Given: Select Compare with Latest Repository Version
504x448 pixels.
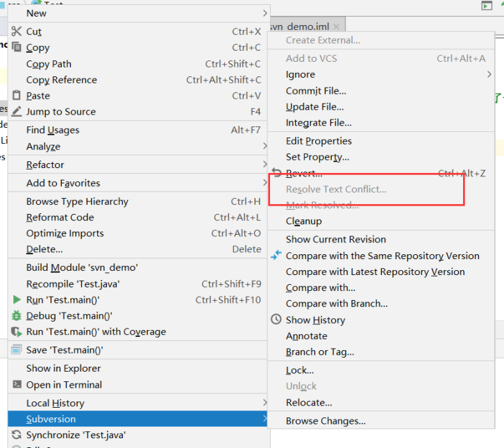Looking at the screenshot, I should [x=381, y=272].
